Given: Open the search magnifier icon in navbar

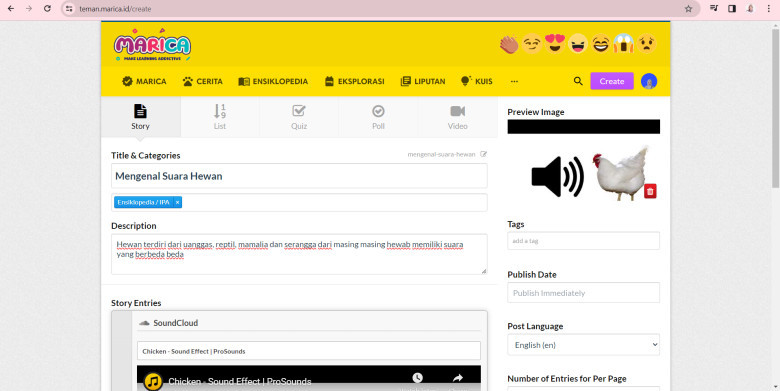Looking at the screenshot, I should pos(578,81).
